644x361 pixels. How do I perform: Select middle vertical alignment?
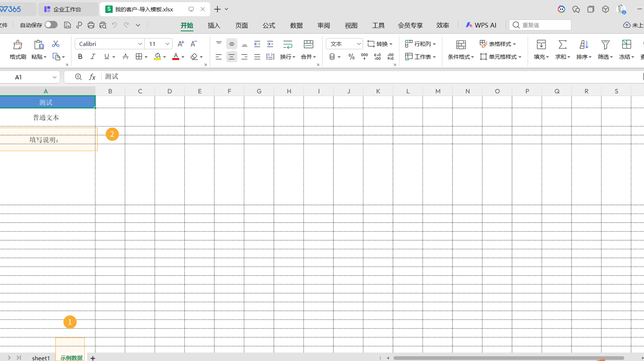click(x=232, y=44)
